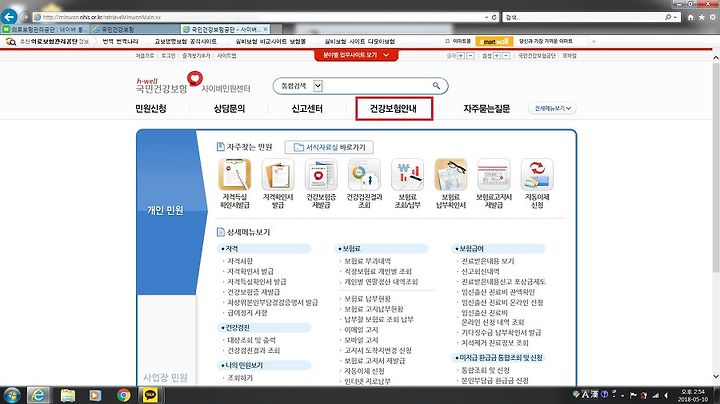This screenshot has height=404, width=720.
Task: Refresh the page via address bar icon
Action: [494, 17]
